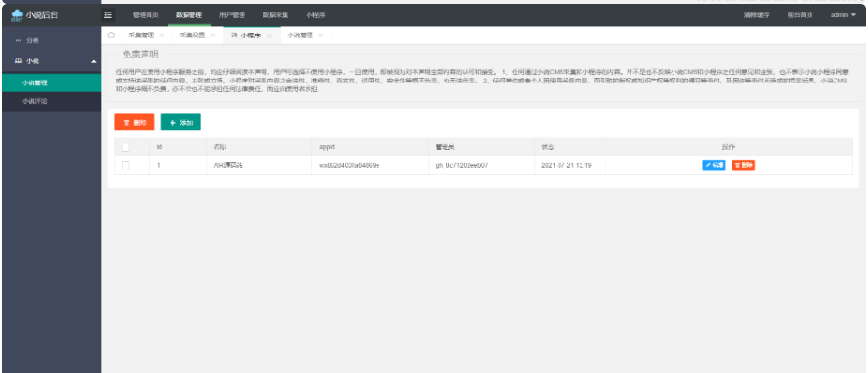Open 小程序 in the top navigation
This screenshot has height=373, width=868.
coord(315,15)
